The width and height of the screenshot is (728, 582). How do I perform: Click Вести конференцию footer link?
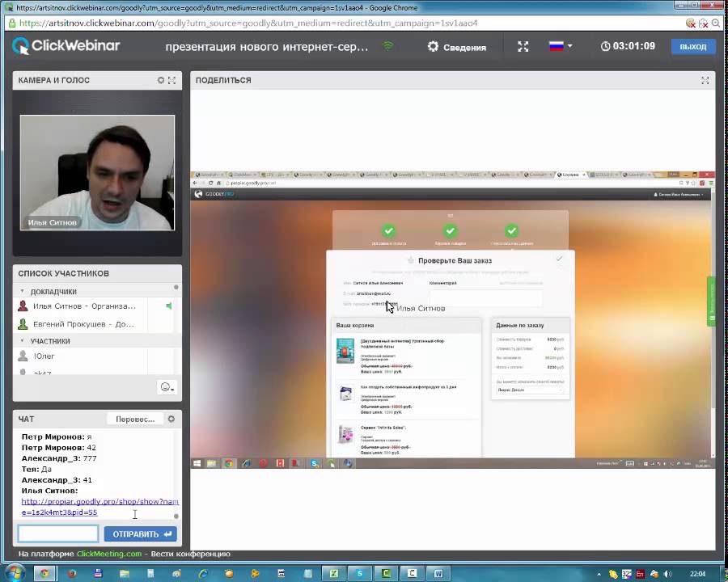(x=190, y=554)
